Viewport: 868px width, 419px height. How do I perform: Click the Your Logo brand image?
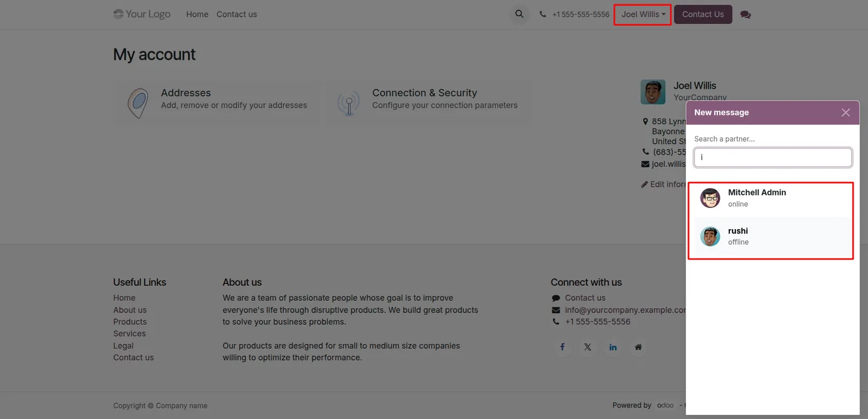click(x=142, y=14)
